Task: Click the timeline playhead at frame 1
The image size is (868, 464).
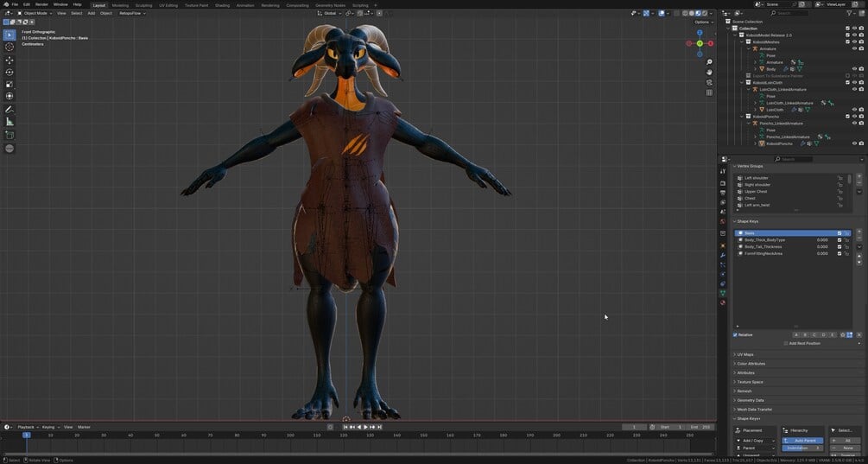Action: [26, 435]
